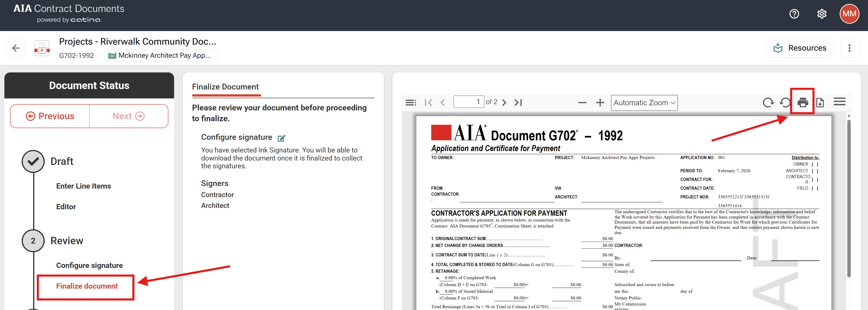Open Enter Line Items step

84,186
